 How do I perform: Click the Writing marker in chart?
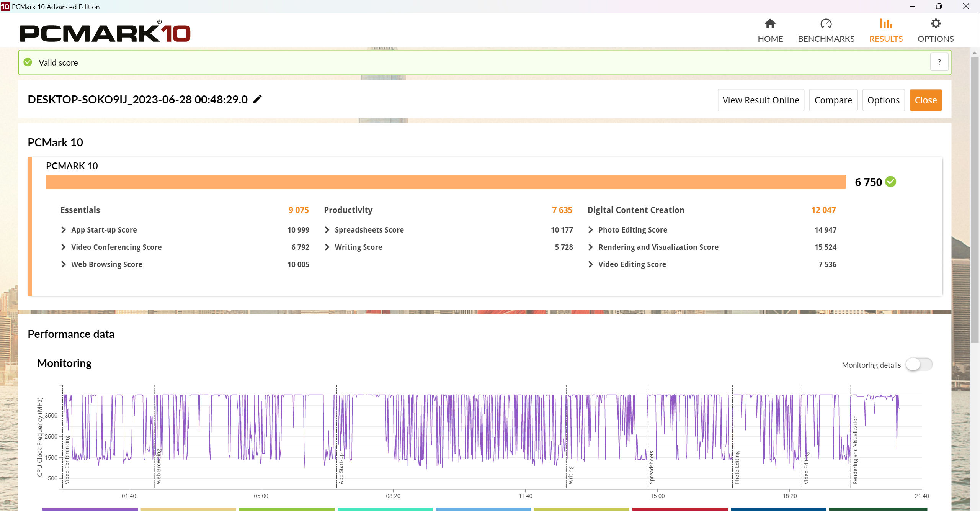pos(570,475)
